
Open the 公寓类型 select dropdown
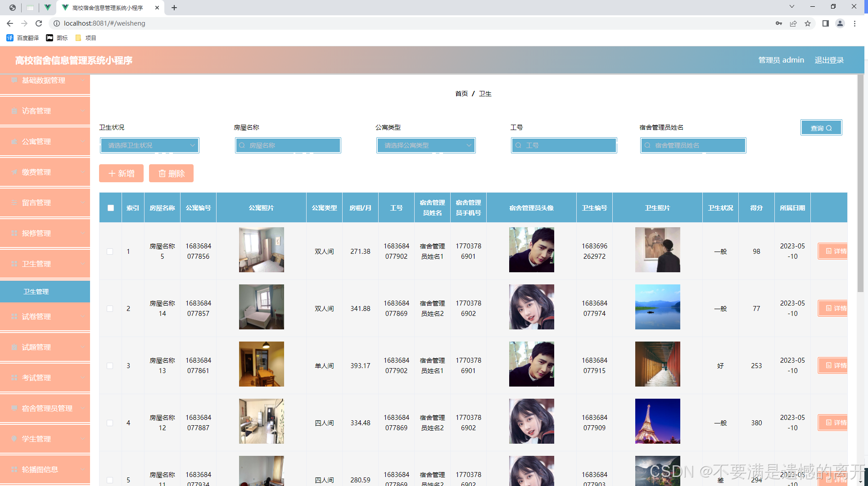[x=426, y=145]
